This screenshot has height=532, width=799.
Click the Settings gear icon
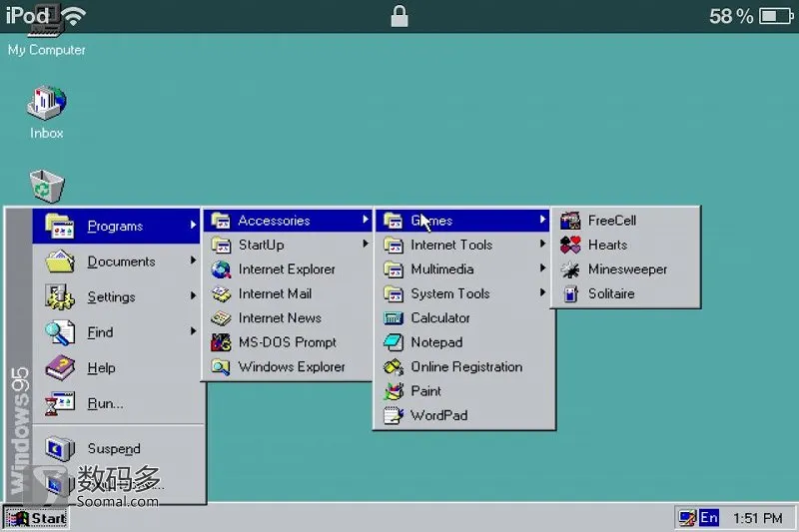click(x=60, y=296)
